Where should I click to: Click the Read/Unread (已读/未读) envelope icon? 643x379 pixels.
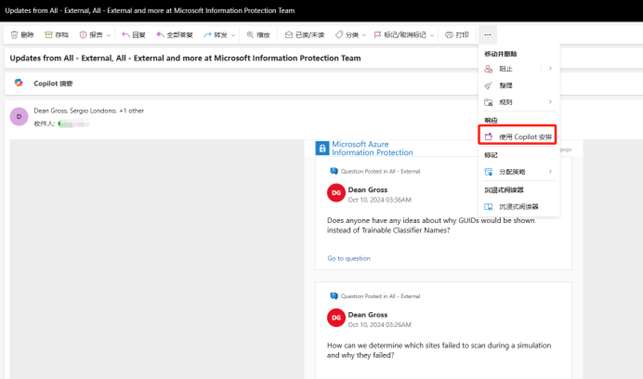(289, 35)
